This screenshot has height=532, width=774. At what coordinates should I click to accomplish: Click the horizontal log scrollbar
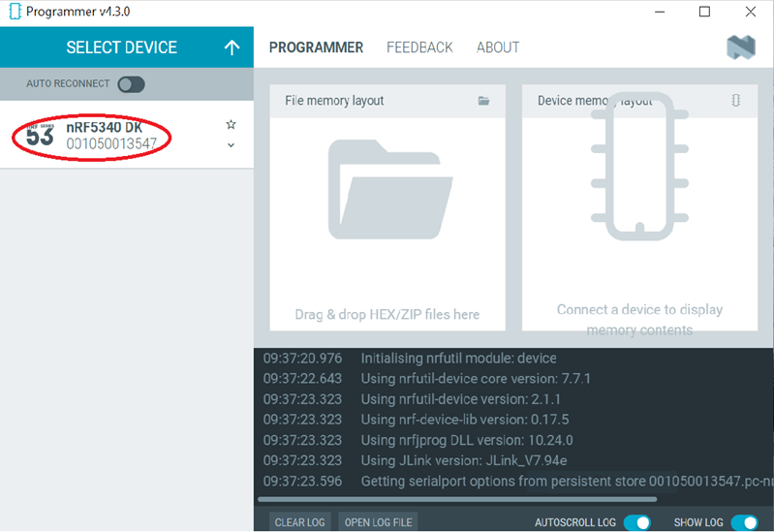coord(457,500)
